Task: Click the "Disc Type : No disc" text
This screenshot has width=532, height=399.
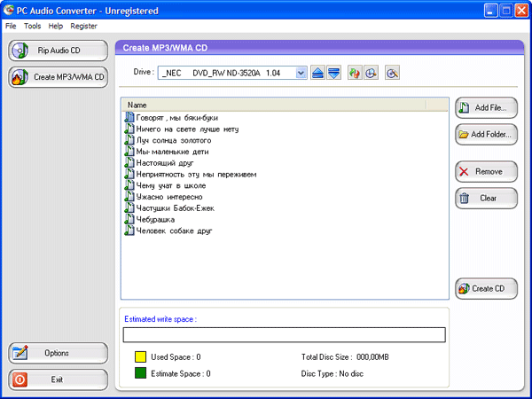Action: [332, 374]
